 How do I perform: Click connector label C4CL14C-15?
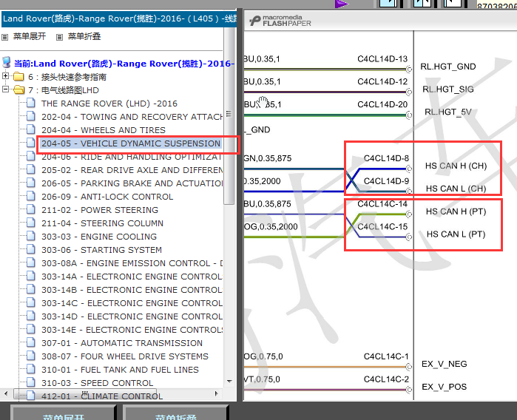point(382,226)
